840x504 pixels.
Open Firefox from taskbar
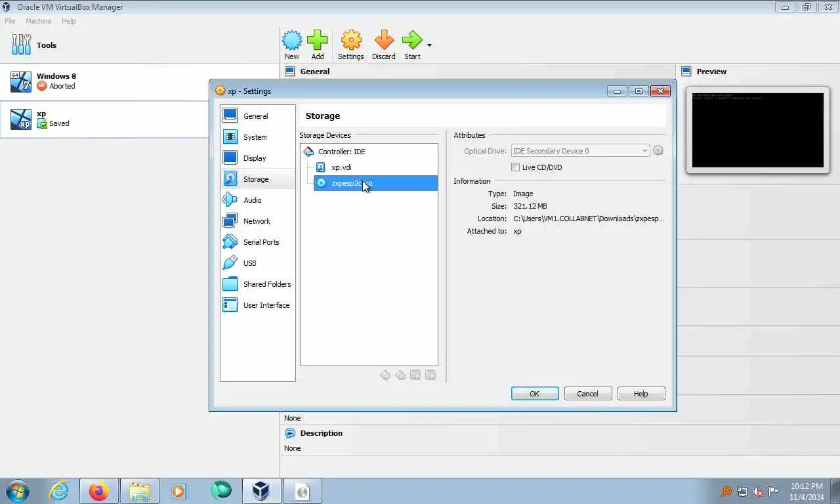point(99,491)
